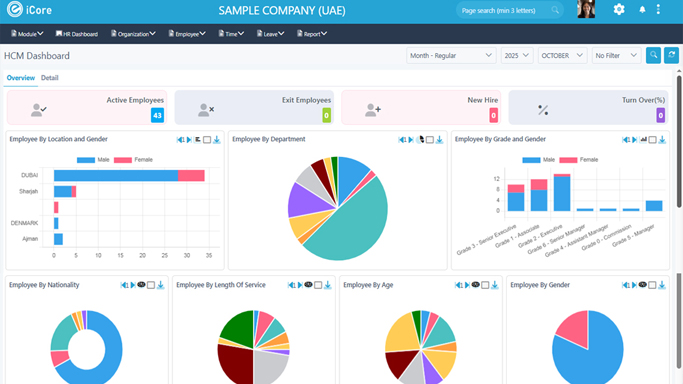Download the Employee By Gender chart

[662, 285]
